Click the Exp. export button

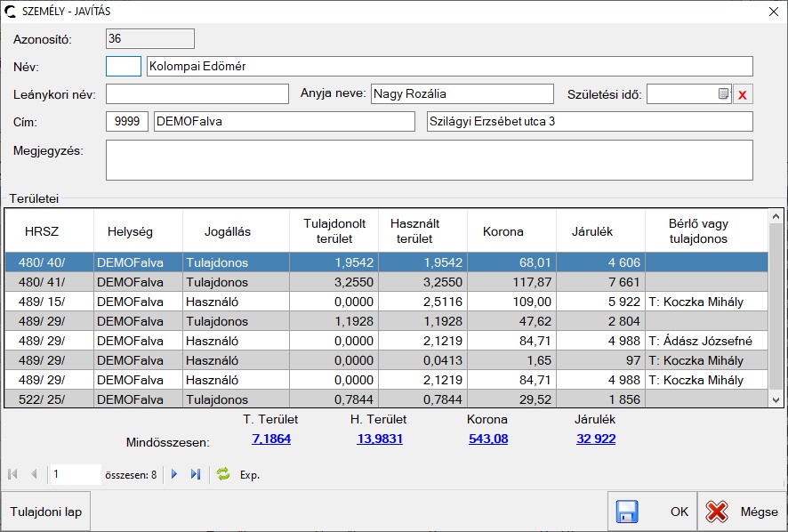coord(250,475)
